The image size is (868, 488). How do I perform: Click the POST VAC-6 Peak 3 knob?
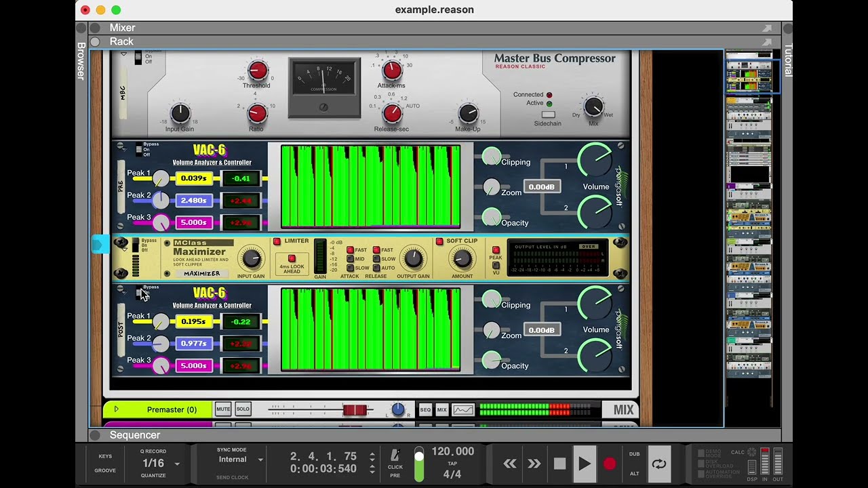(161, 366)
